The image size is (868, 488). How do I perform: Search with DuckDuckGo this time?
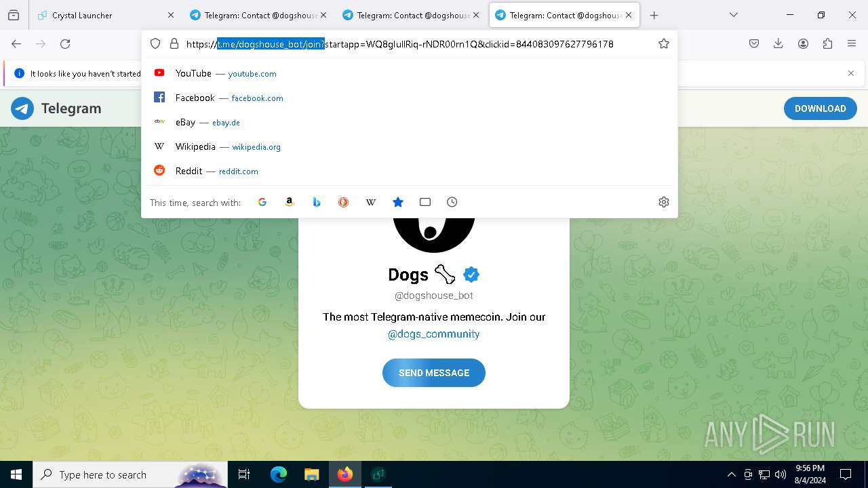click(344, 202)
